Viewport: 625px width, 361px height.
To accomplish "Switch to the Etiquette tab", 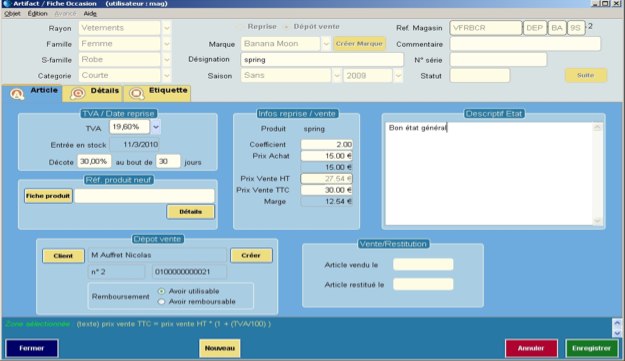I will click(x=157, y=93).
